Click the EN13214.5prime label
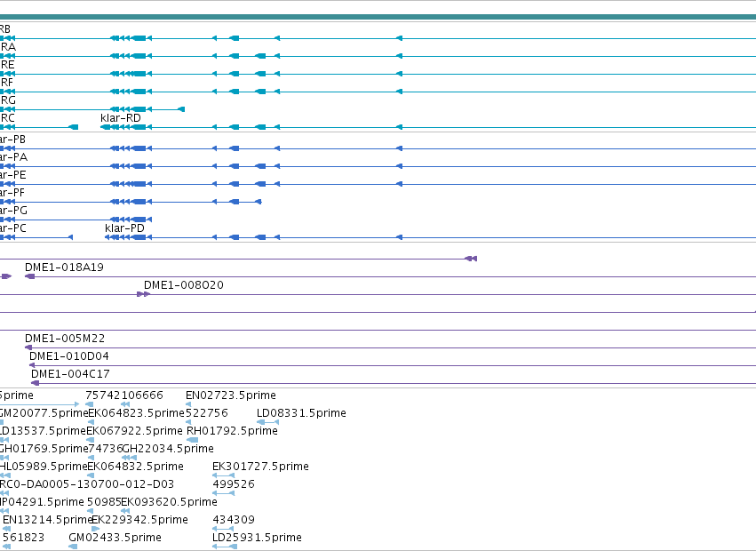 pos(47,520)
